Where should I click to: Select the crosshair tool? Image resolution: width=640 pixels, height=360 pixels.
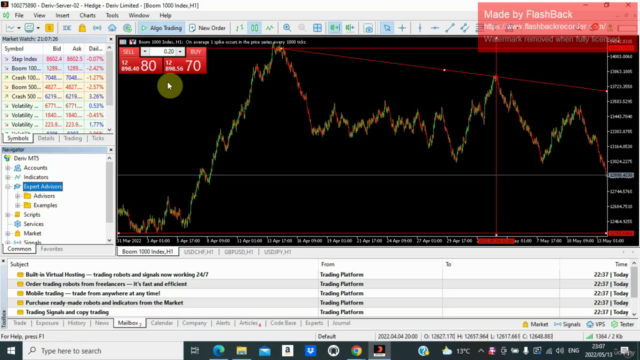pyautogui.click(x=402, y=28)
